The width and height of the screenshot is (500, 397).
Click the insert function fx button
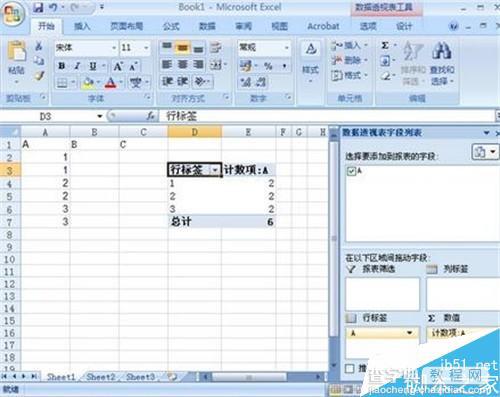click(150, 116)
